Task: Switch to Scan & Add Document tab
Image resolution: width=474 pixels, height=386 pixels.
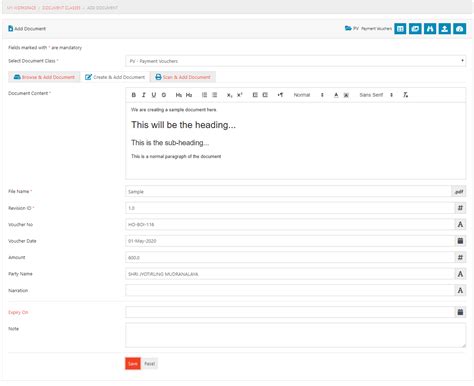Action: pyautogui.click(x=183, y=77)
